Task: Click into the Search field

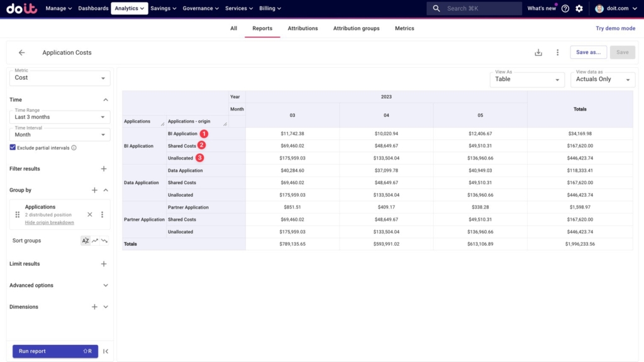Action: 481,9
